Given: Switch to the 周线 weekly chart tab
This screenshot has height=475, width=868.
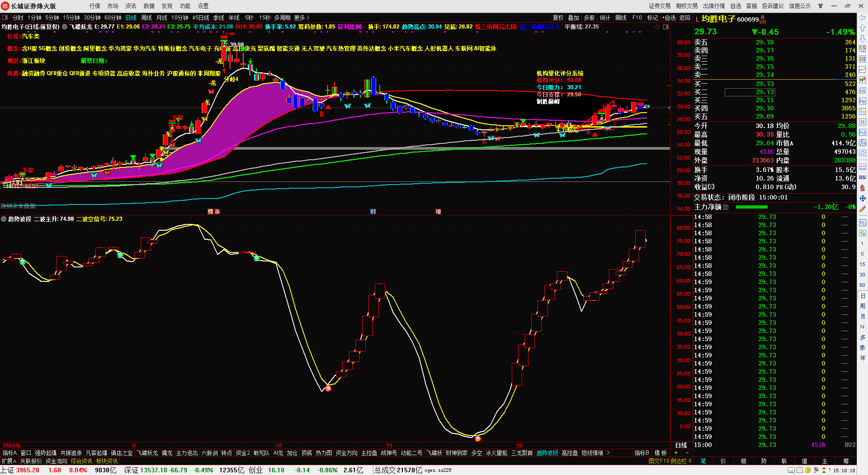Looking at the screenshot, I should pos(146,18).
